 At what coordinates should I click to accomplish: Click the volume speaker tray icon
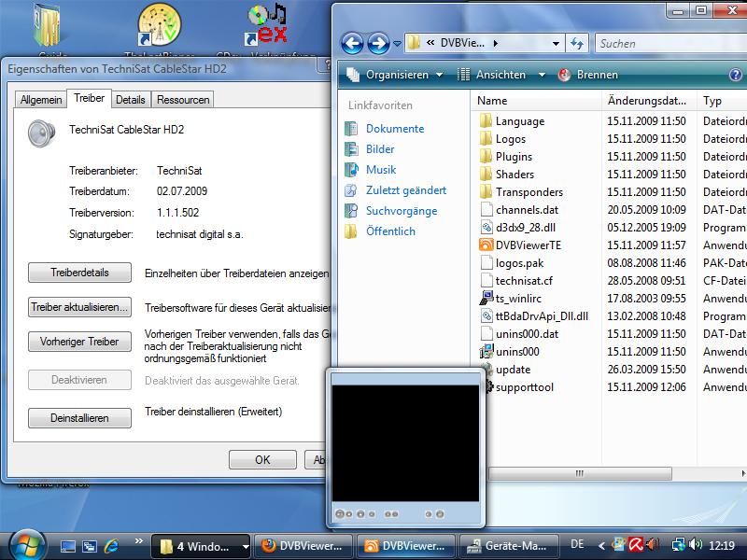tap(696, 544)
